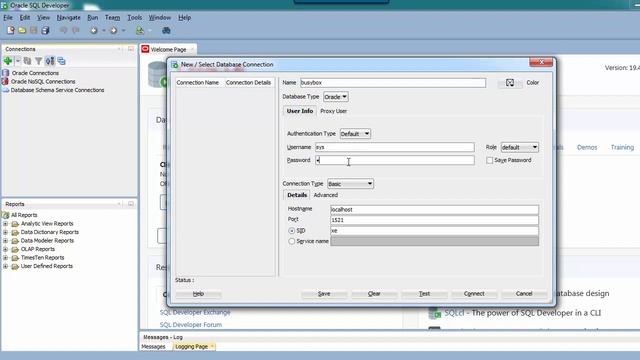640x360 pixels.
Task: Click the dialog title connection icon
Action: (175, 64)
